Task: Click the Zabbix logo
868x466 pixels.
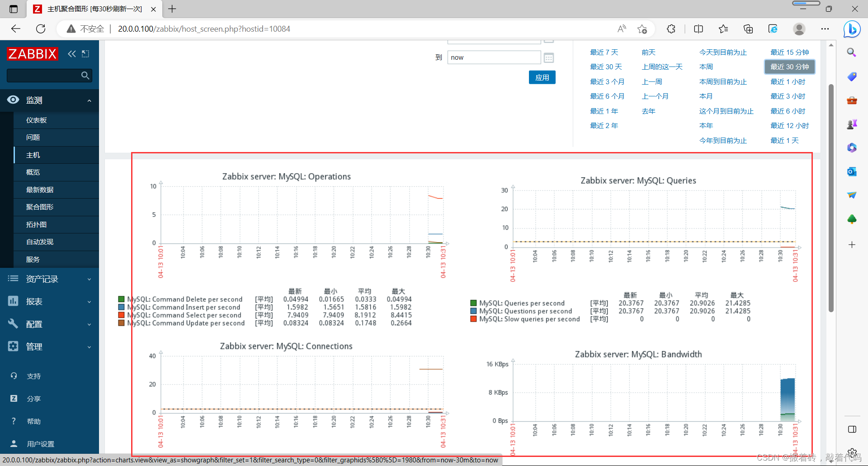Action: pos(33,54)
